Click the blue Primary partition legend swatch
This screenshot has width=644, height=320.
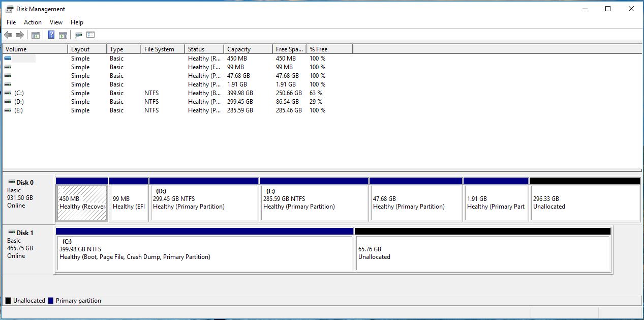tap(50, 301)
